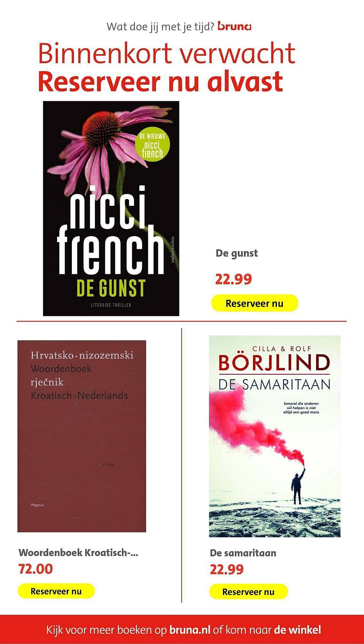
Task: Click the 'Binnenkort verwacht' heading
Action: click(167, 54)
